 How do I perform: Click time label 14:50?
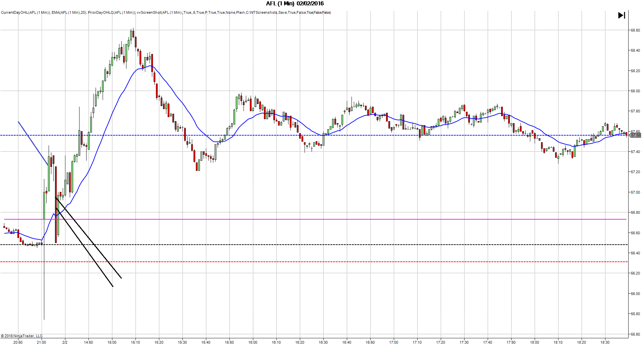(x=89, y=342)
